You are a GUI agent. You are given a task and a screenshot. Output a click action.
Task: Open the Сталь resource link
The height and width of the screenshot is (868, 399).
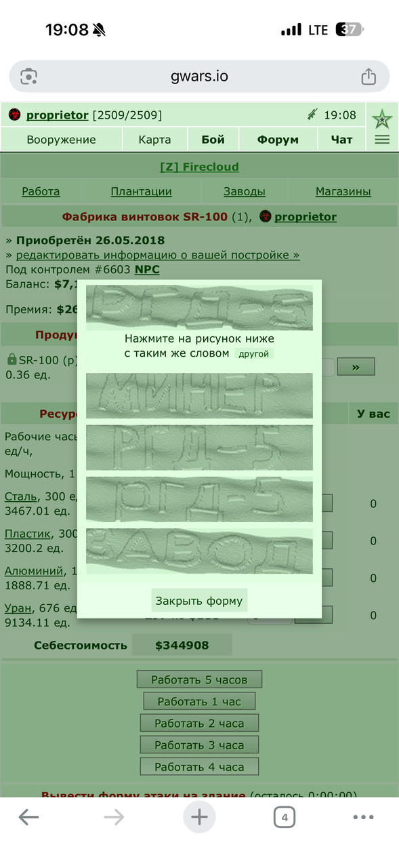(20, 496)
